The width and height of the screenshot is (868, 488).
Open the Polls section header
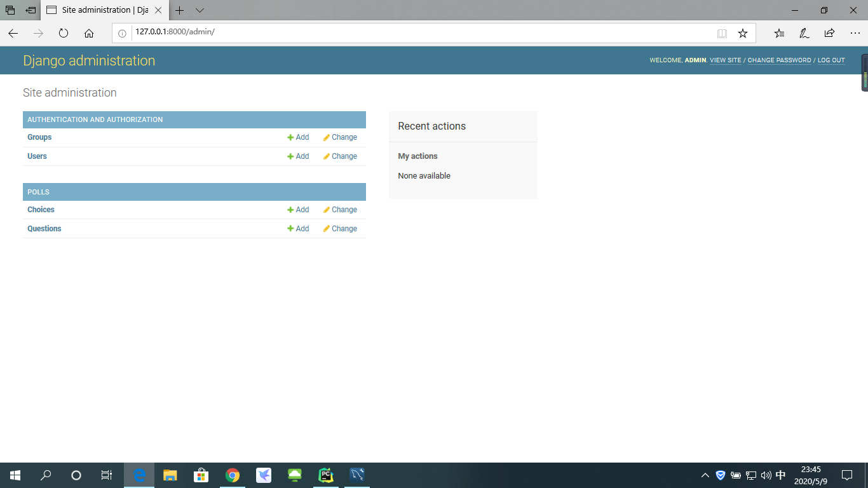38,192
